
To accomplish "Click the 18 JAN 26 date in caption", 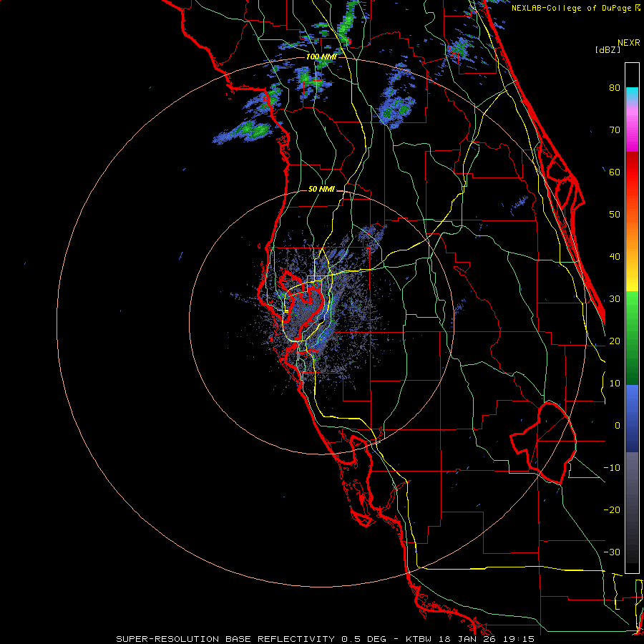I will (x=468, y=639).
